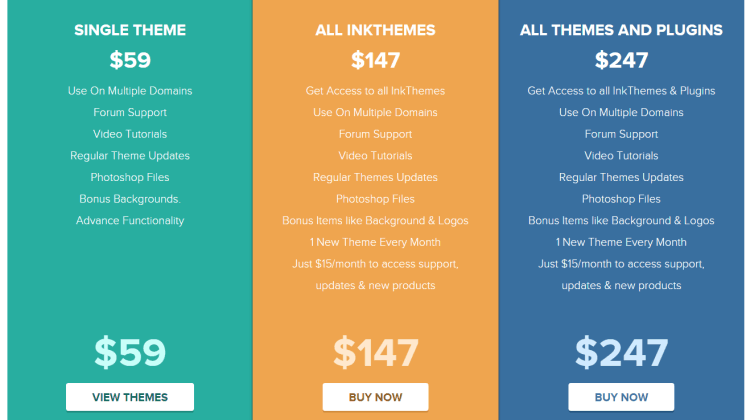The height and width of the screenshot is (420, 750).
Task: Select the SINGLE THEME plan heading
Action: pos(130,30)
